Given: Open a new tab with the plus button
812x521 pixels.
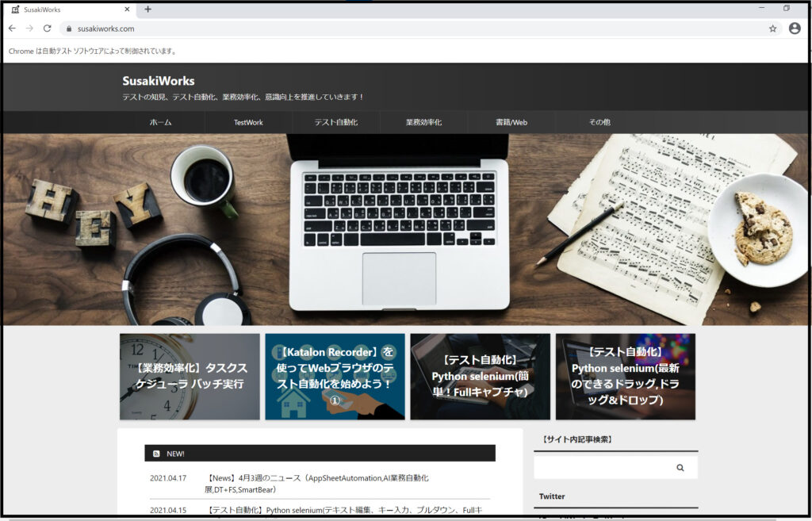Looking at the screenshot, I should (147, 10).
